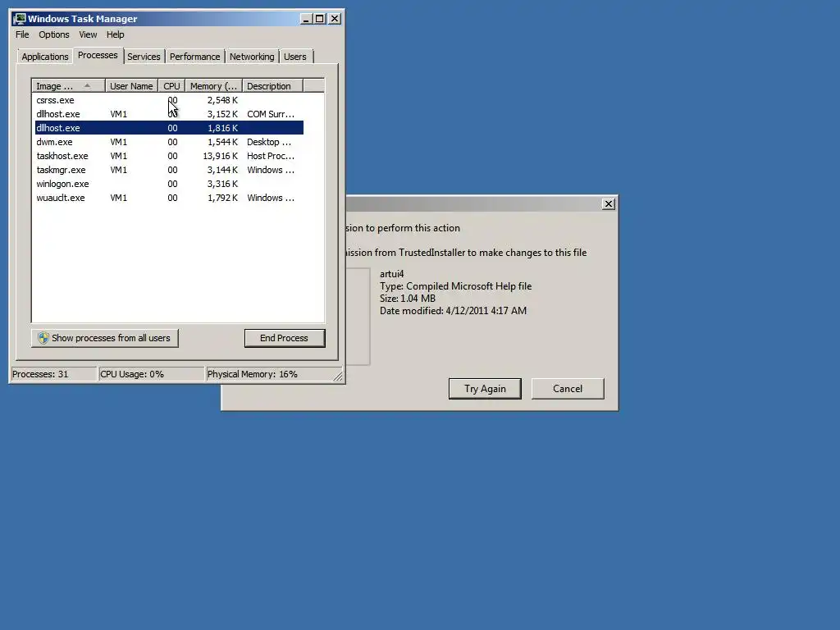Sort by Description column header

click(x=272, y=85)
